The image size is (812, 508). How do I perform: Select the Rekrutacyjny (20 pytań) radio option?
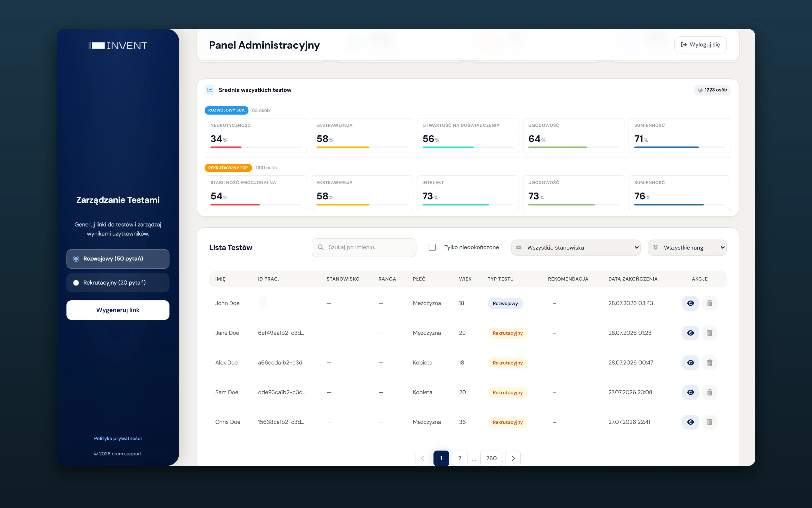[x=118, y=282]
